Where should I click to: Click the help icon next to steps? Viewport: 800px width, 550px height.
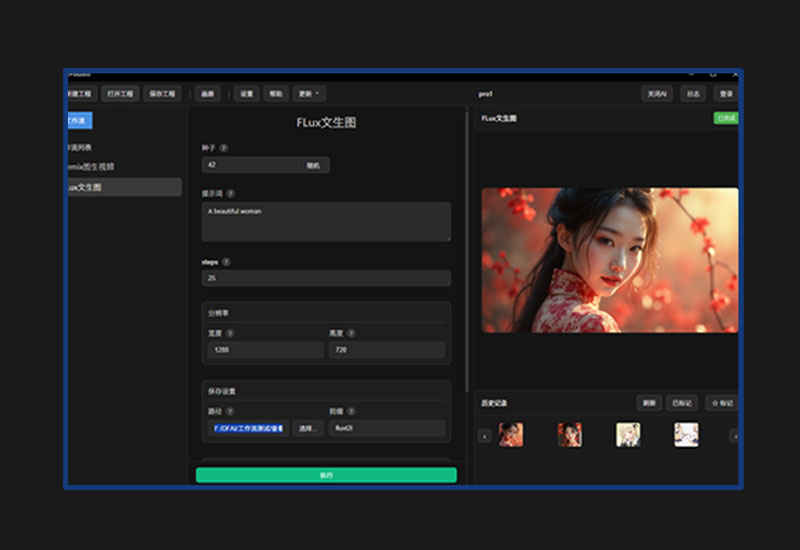[x=226, y=262]
